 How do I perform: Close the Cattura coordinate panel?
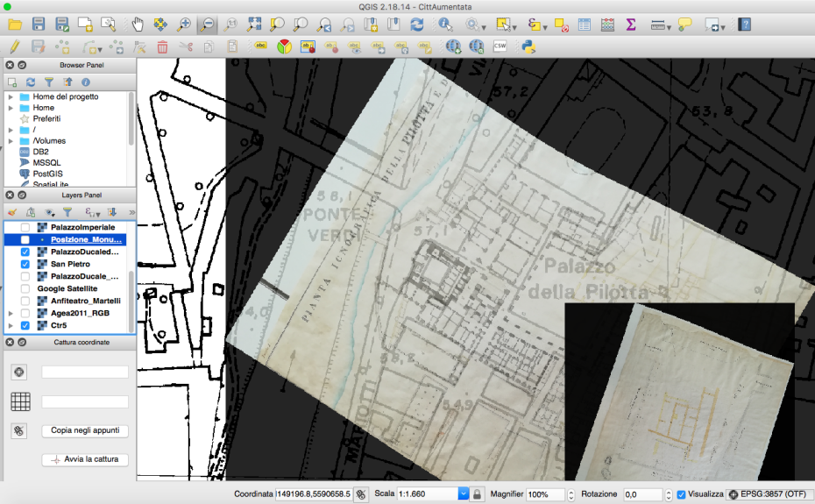click(10, 342)
